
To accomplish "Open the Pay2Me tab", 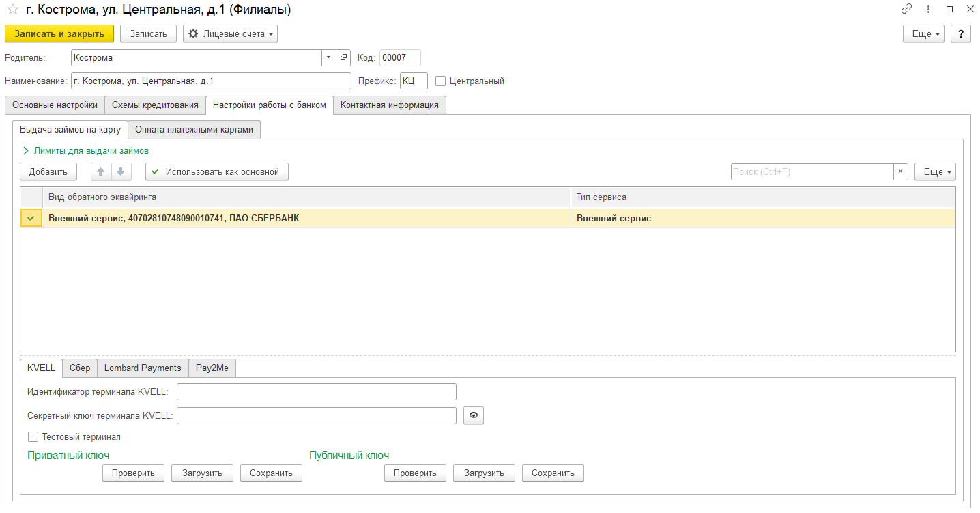I will 212,368.
